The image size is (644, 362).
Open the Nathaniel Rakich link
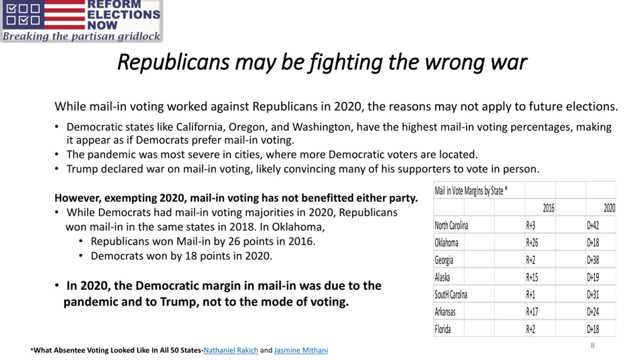coord(231,350)
